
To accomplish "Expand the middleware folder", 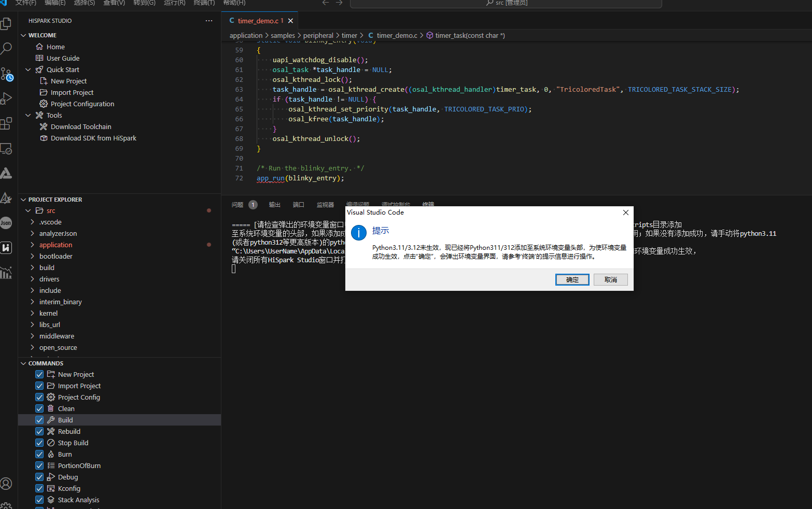I will point(57,336).
